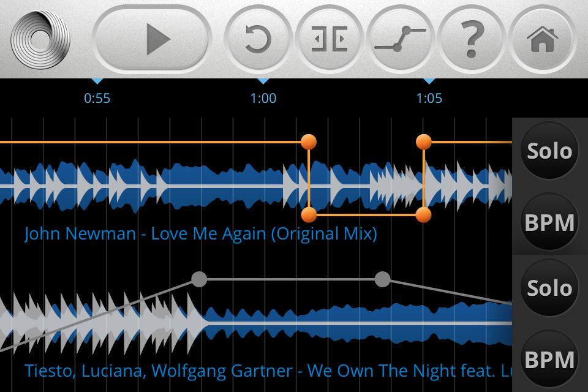Screen dimensions: 588x392
Task: Open help with the question mark
Action: (471, 39)
